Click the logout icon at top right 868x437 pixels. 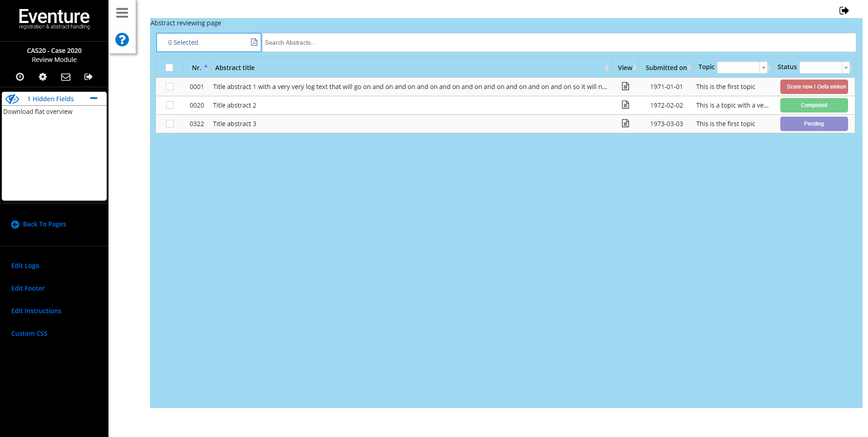point(844,10)
